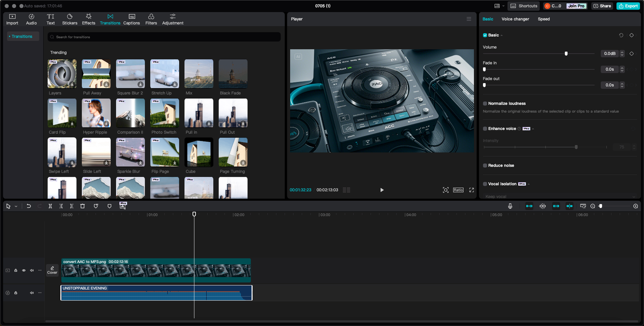The width and height of the screenshot is (644, 326).
Task: Open the pointer tool dropdown arrow
Action: pos(16,206)
